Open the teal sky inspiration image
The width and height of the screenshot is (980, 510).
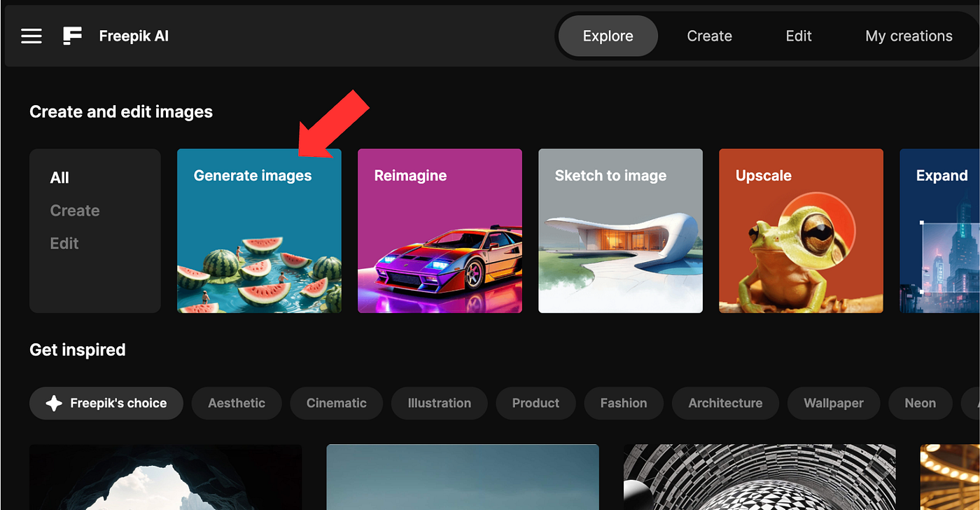click(x=463, y=477)
